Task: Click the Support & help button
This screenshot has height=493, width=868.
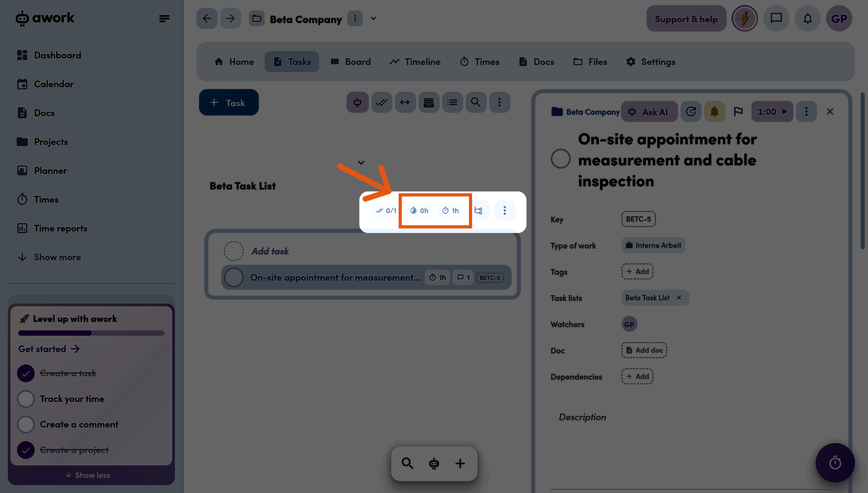Action: [x=686, y=19]
